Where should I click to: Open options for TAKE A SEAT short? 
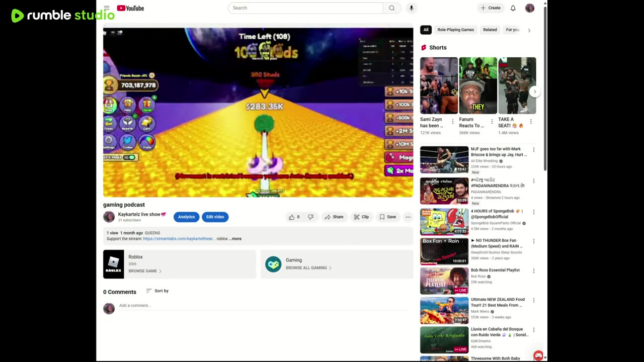click(531, 122)
